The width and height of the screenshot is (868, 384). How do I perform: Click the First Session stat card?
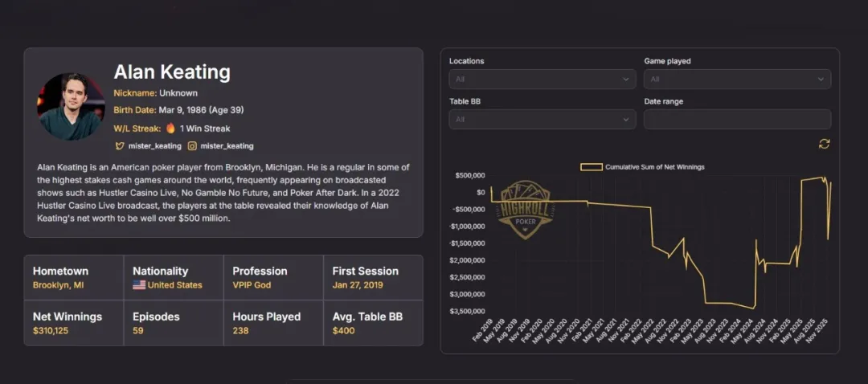(x=373, y=277)
